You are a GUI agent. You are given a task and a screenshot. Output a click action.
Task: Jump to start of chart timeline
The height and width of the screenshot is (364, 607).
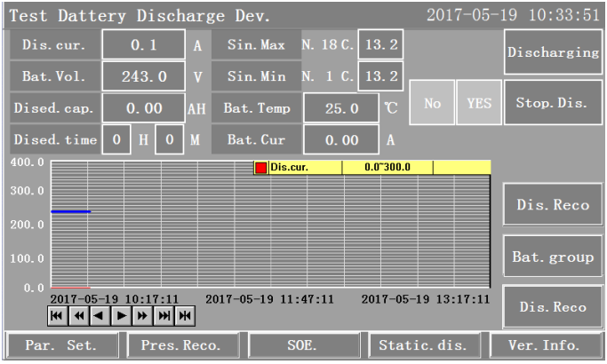pos(57,315)
